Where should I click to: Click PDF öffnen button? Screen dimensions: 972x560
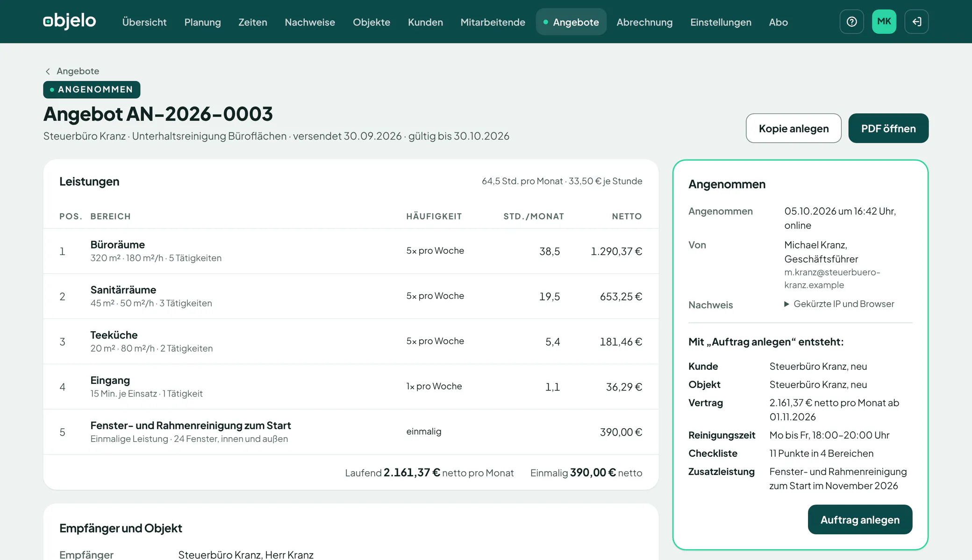click(888, 128)
